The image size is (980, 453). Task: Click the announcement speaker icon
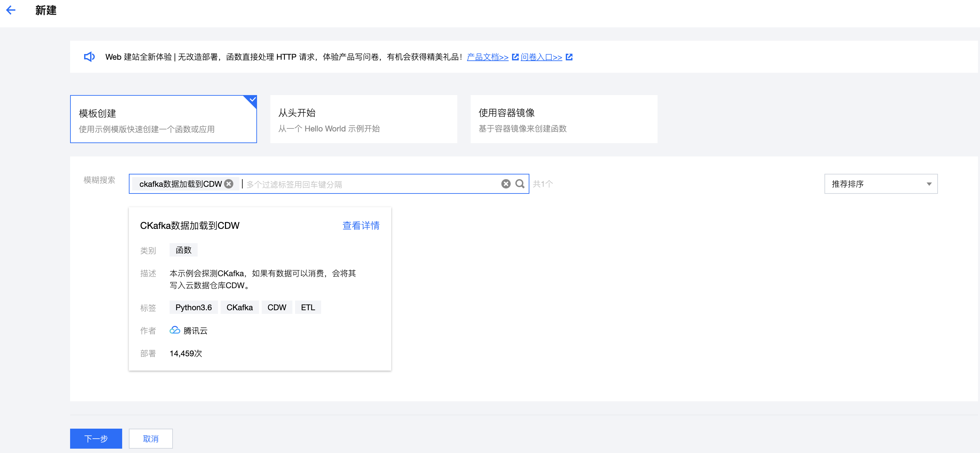click(89, 57)
